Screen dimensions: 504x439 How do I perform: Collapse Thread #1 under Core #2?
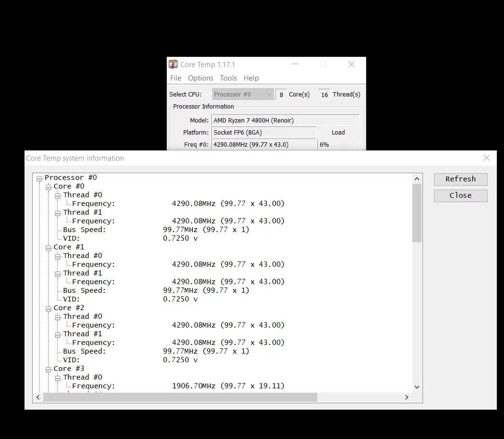(x=57, y=335)
